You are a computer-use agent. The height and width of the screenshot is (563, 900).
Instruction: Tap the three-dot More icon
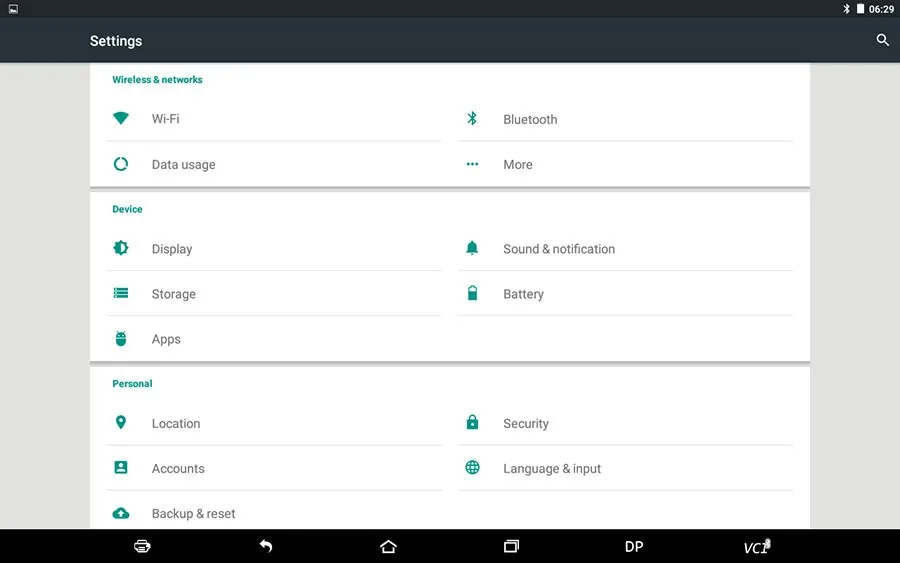[x=472, y=164]
